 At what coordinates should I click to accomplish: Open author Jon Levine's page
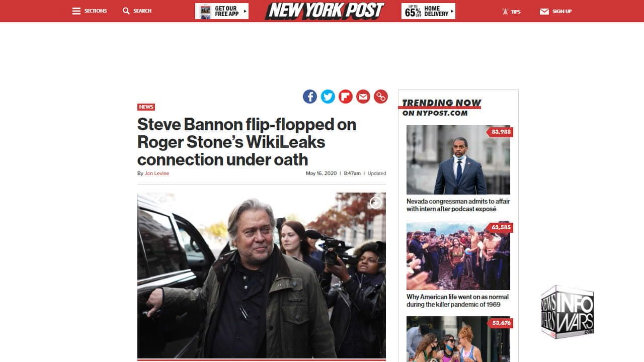coord(157,173)
